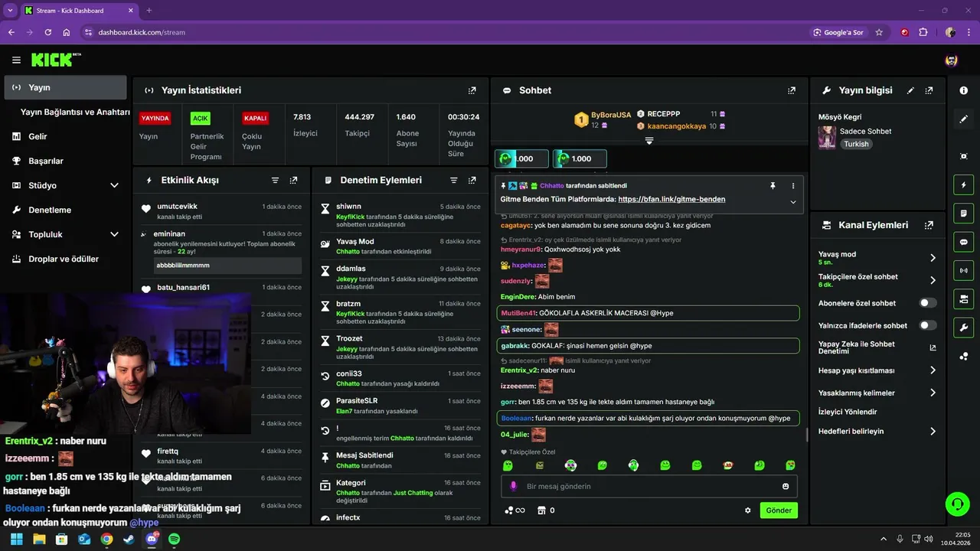Expand the Topluluk sidebar section
The width and height of the screenshot is (980, 551).
pyautogui.click(x=114, y=234)
